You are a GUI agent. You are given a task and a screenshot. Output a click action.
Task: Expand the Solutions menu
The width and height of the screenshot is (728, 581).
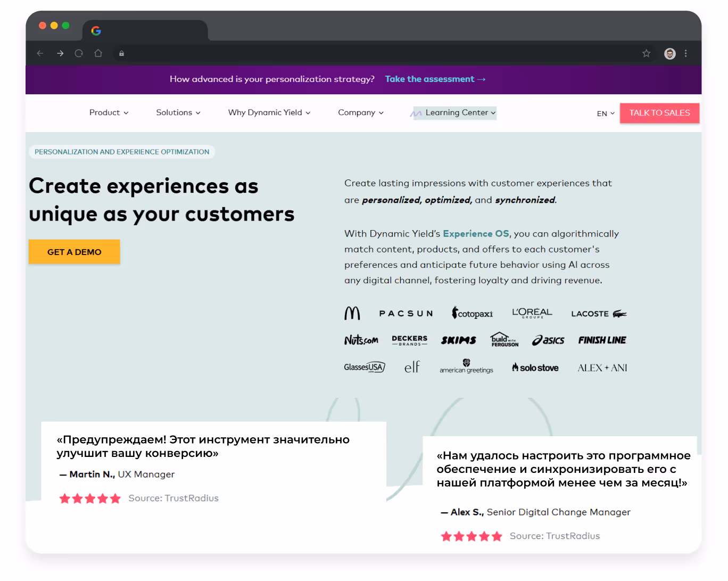(178, 112)
